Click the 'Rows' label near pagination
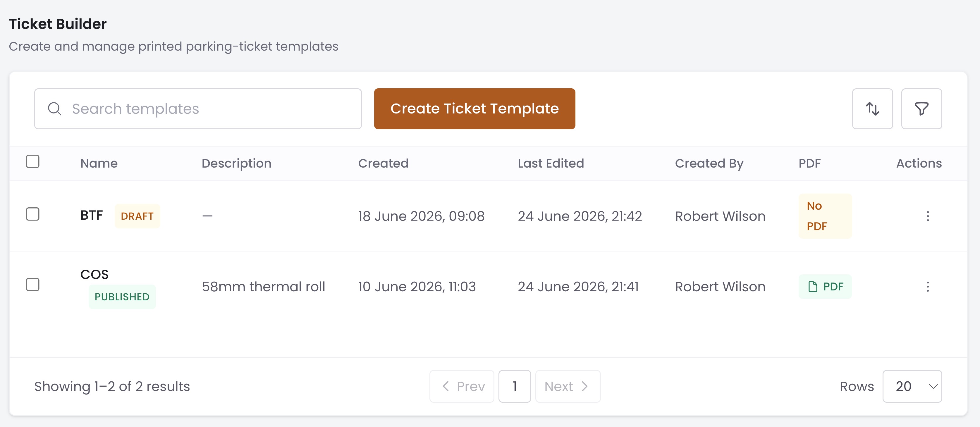Image resolution: width=980 pixels, height=427 pixels. click(x=856, y=386)
